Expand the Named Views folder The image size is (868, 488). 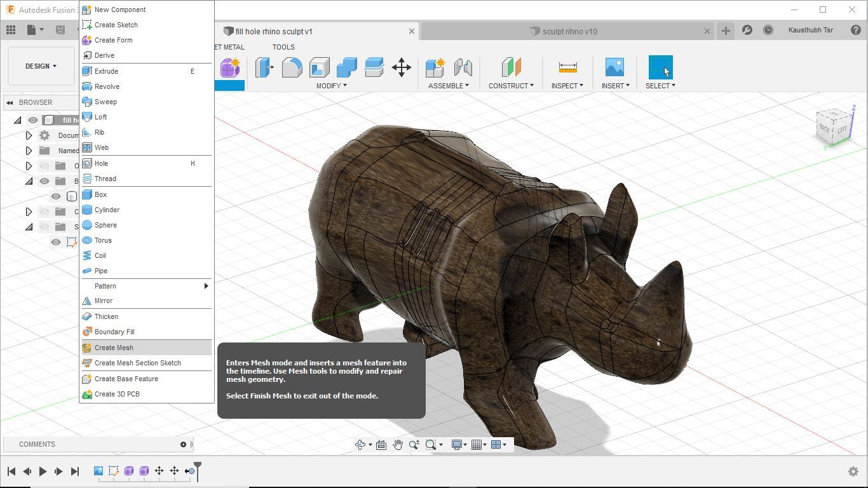point(29,151)
